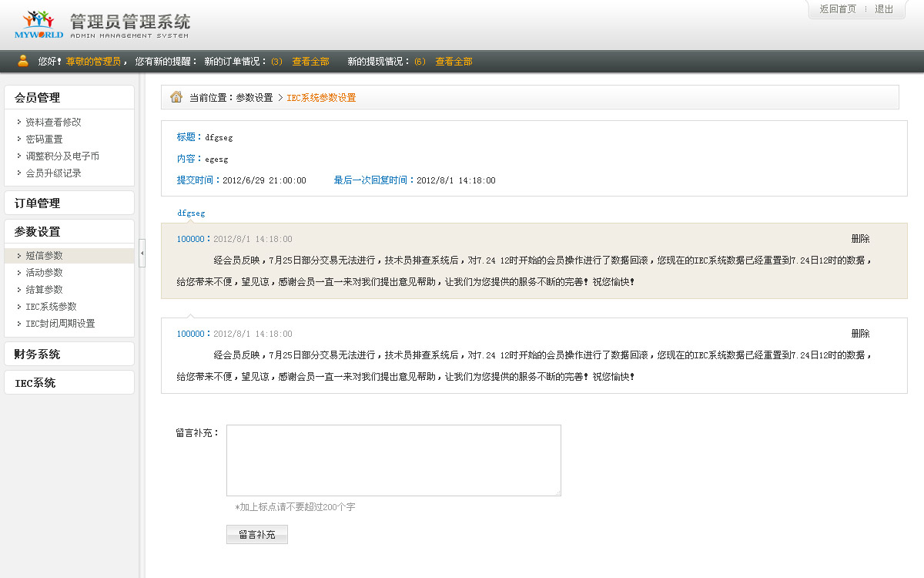Viewport: 924px width, 578px height.
Task: Click 尊敬的管理员 username text
Action: click(x=93, y=62)
